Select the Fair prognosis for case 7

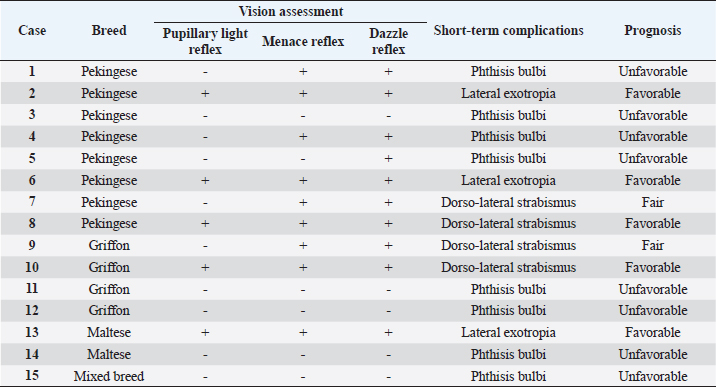[653, 202]
